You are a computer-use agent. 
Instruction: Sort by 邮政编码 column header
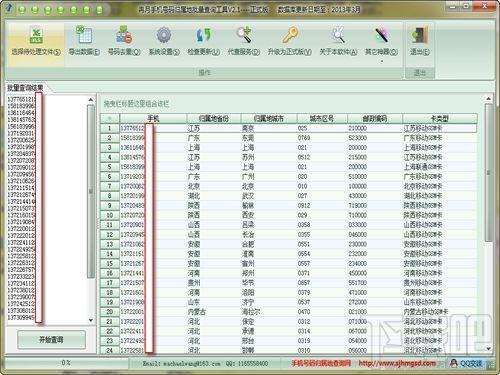tap(375, 118)
